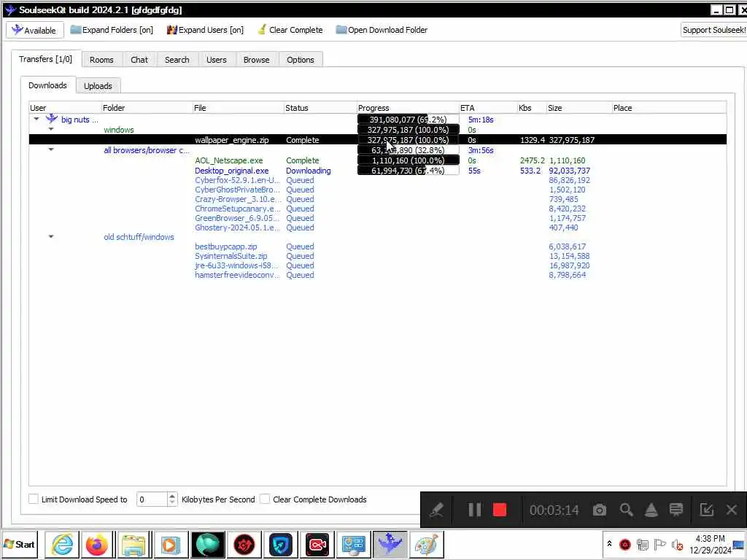747x560 pixels.
Task: Switch to the Transfers [1/0] tab
Action: [46, 59]
